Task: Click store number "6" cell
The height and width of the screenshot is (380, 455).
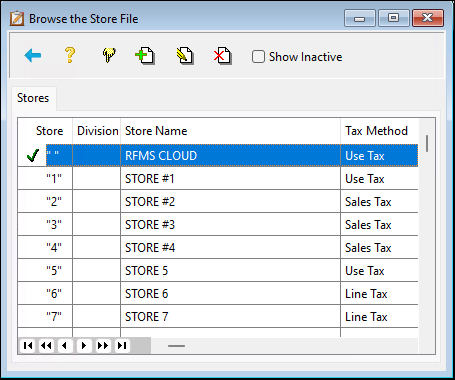Action: (45, 294)
